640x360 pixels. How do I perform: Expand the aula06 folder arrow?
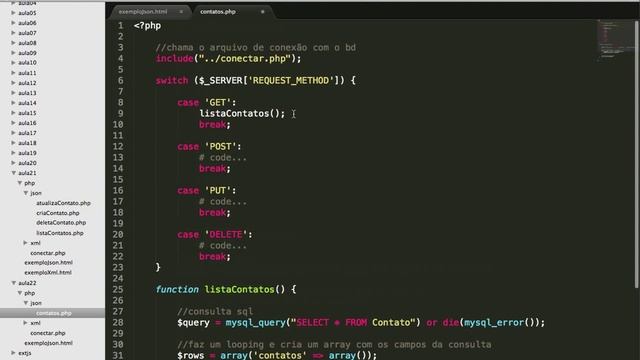[x=13, y=23]
